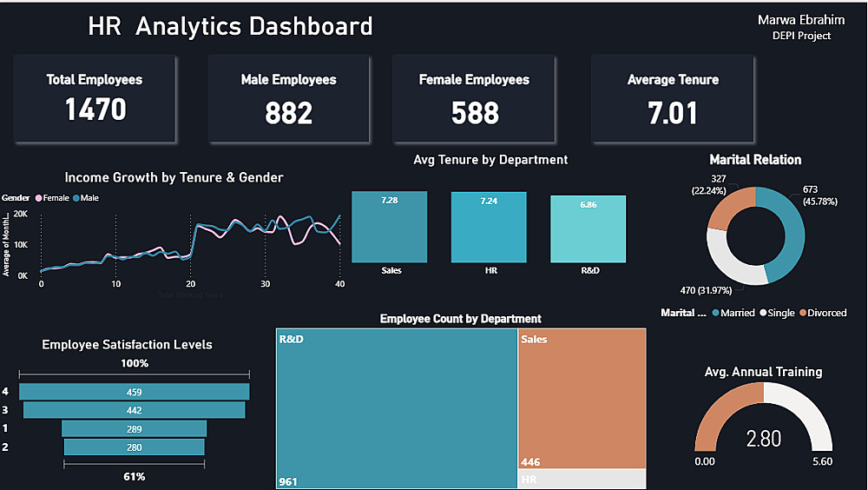Click the R&D bar showing 6.86
868x490 pixels.
588,228
